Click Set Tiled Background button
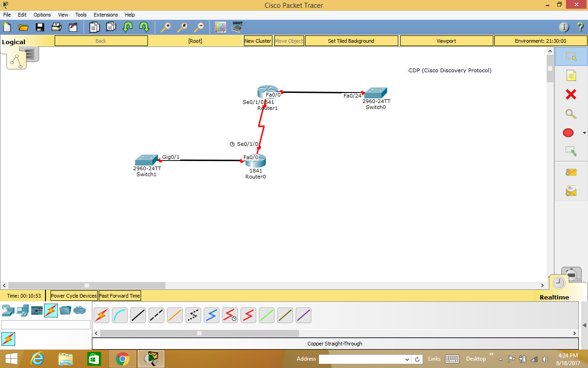 pyautogui.click(x=351, y=41)
